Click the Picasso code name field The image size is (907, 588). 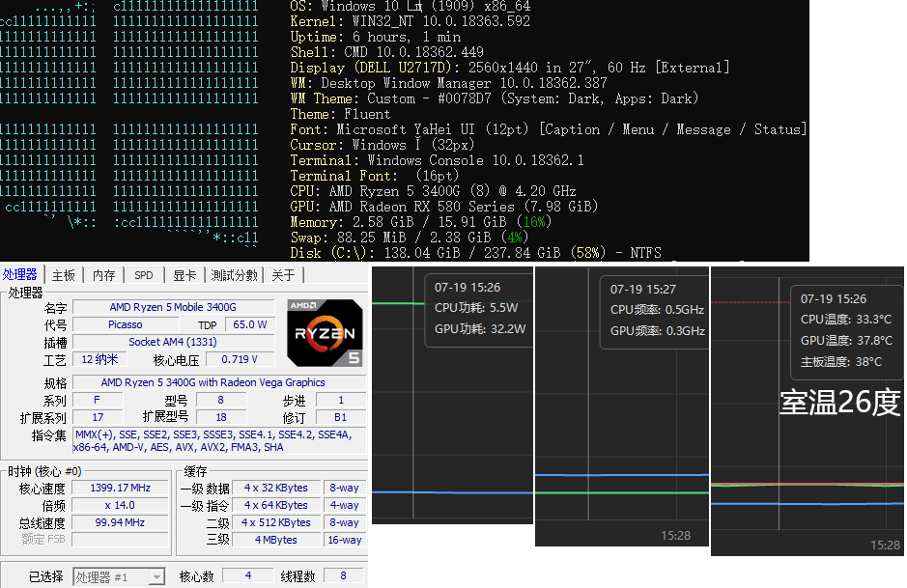(x=125, y=324)
